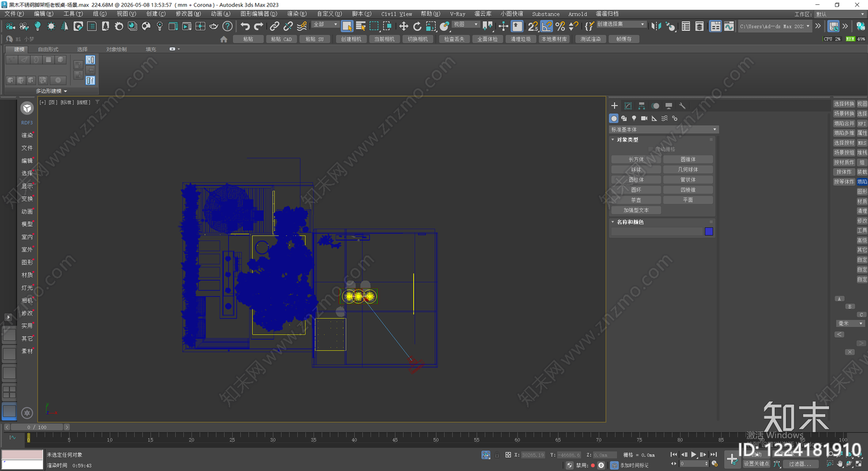Click the time slider 0 / 100 handle
The height and width of the screenshot is (471, 868).
click(x=37, y=427)
